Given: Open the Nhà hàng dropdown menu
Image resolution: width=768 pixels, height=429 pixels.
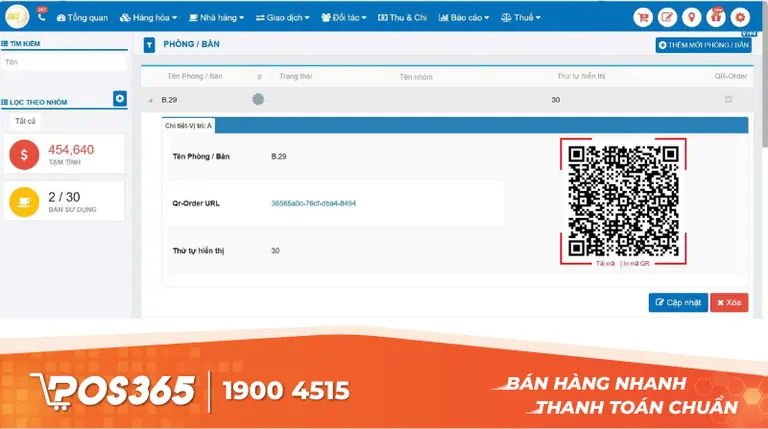Looking at the screenshot, I should [x=216, y=18].
